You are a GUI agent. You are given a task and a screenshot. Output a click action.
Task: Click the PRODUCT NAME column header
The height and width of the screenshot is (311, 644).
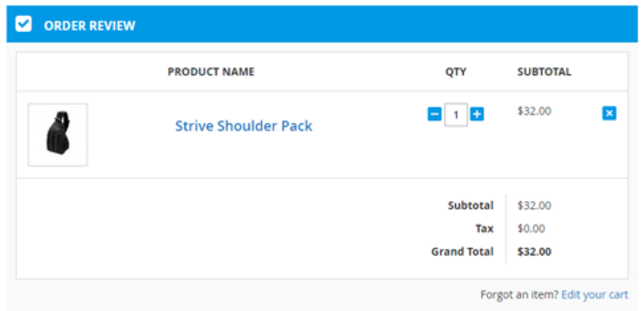[211, 72]
